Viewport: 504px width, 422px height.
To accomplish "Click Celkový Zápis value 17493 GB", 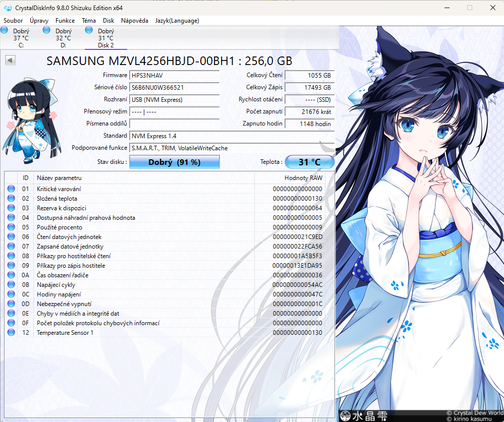I will pyautogui.click(x=310, y=87).
